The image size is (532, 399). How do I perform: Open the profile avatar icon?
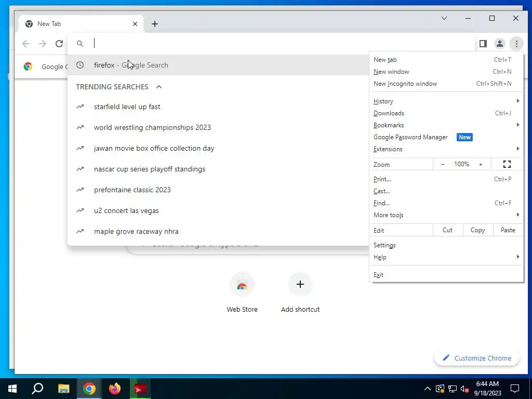(500, 44)
